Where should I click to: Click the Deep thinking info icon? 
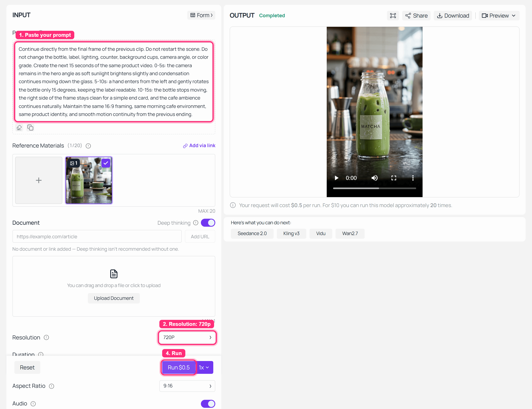(196, 223)
